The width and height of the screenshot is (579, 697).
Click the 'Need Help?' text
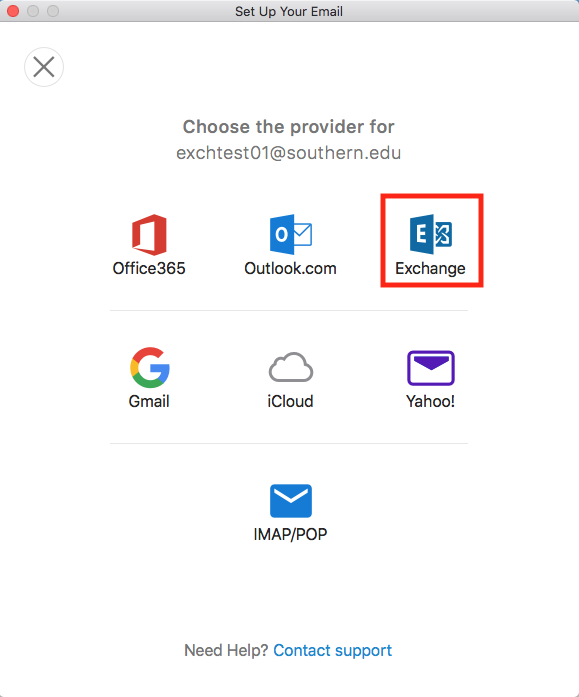(226, 650)
